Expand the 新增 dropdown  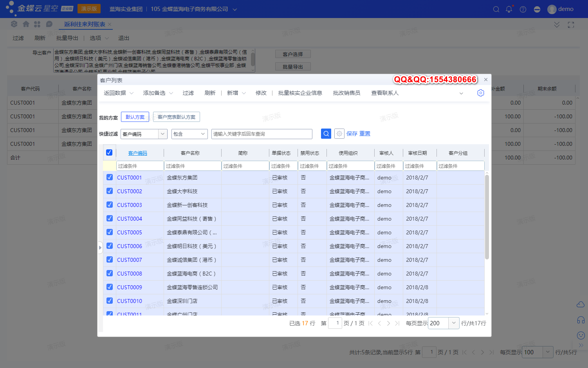pos(244,93)
